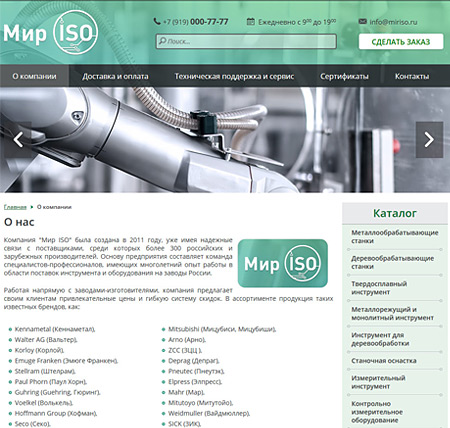Click the Поиск search input field
450x428 pixels.
coord(246,41)
